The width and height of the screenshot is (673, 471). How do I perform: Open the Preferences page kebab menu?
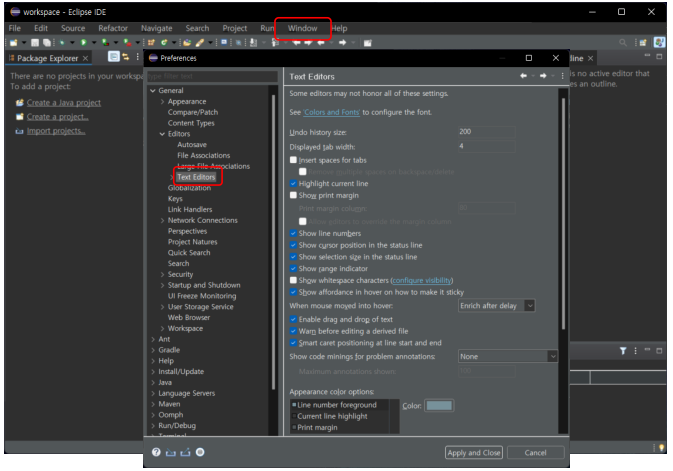(x=562, y=76)
